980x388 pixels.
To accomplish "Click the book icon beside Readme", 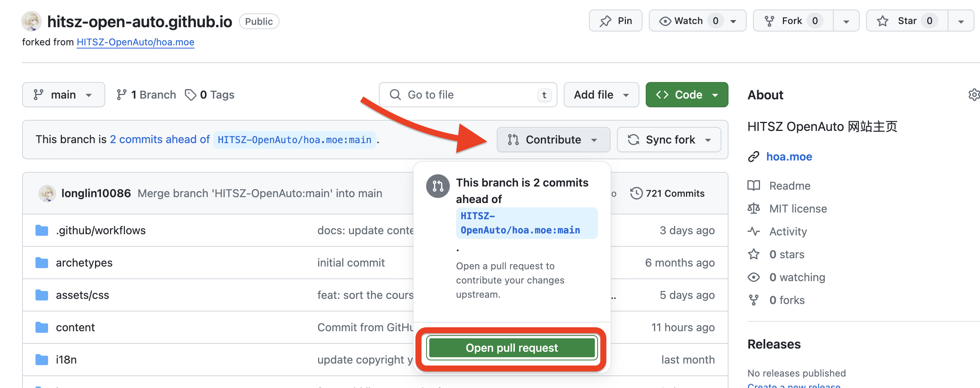I will point(754,185).
